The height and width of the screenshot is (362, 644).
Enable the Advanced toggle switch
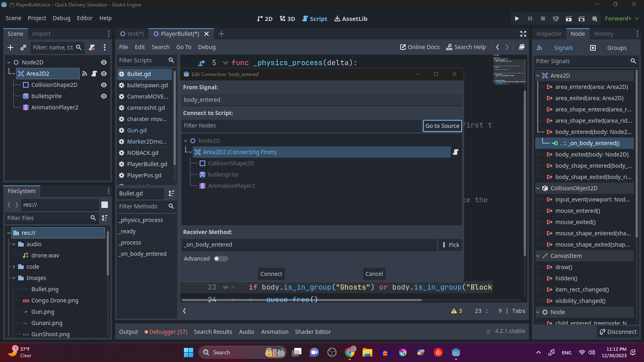click(x=221, y=259)
